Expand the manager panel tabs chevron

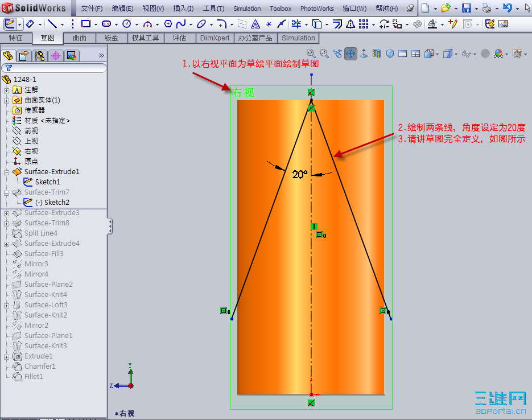click(101, 56)
